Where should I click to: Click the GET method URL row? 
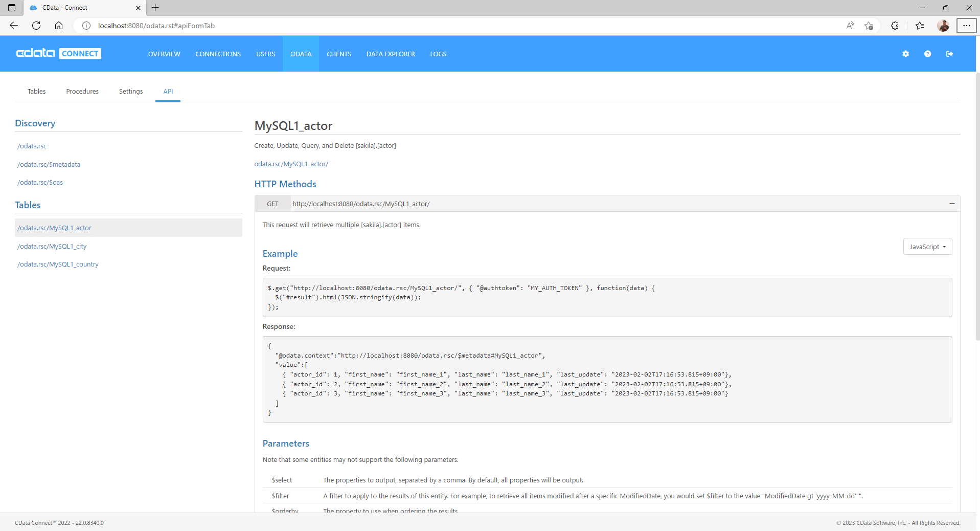tap(607, 204)
